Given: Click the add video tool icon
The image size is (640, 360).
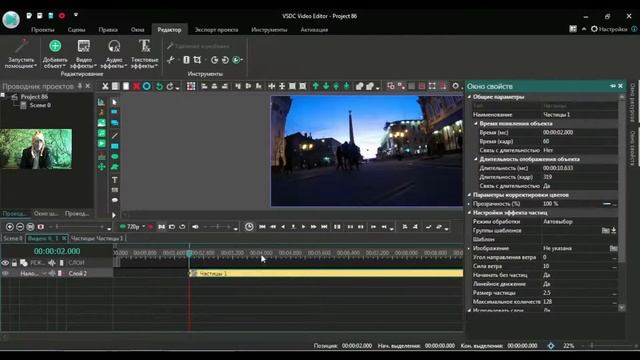Looking at the screenshot, I should 101,143.
